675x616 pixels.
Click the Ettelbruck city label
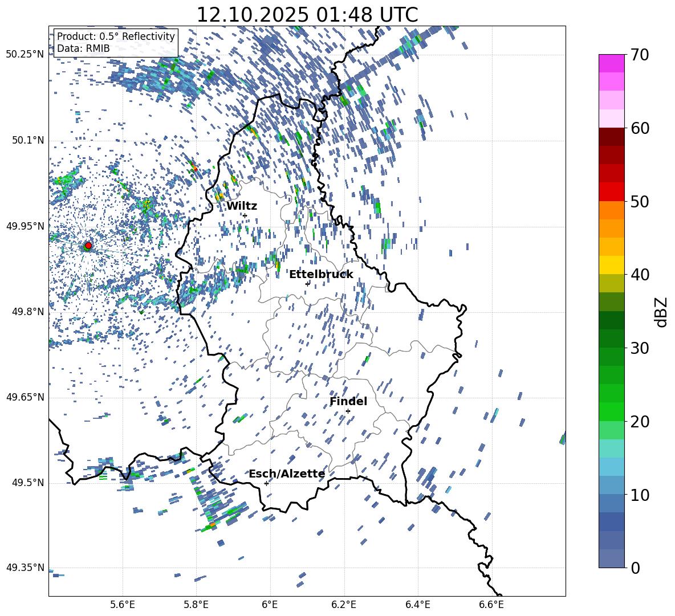point(320,274)
